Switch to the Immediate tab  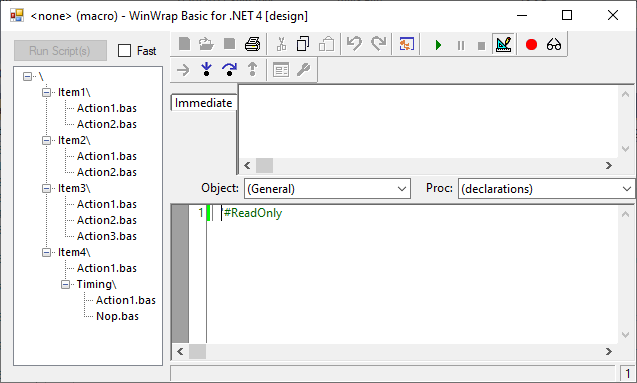pos(204,103)
